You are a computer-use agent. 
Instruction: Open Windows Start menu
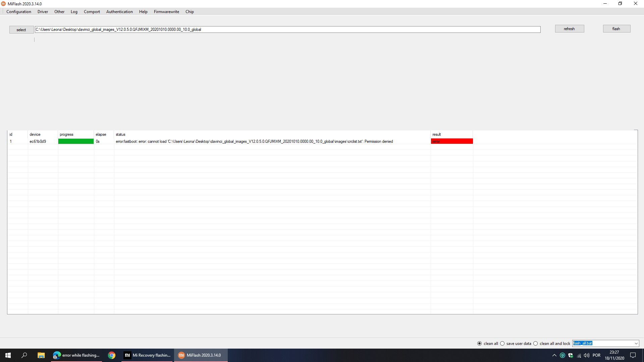[x=8, y=355]
